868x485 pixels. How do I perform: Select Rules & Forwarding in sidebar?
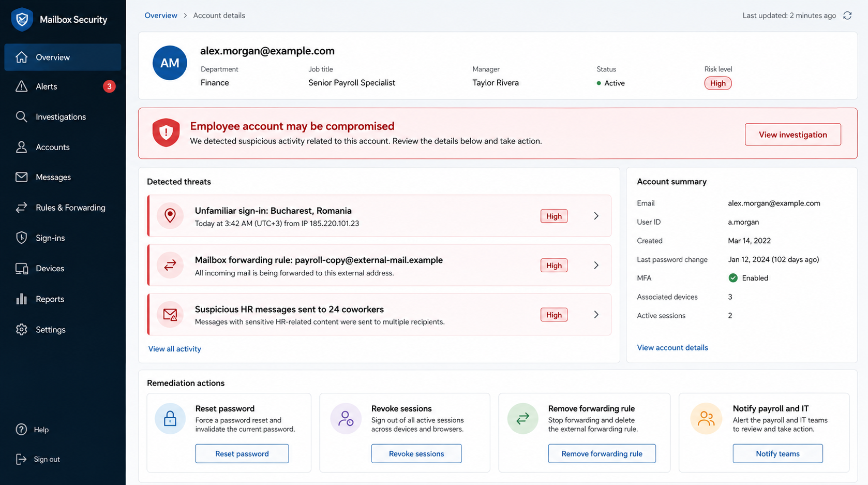[63, 208]
